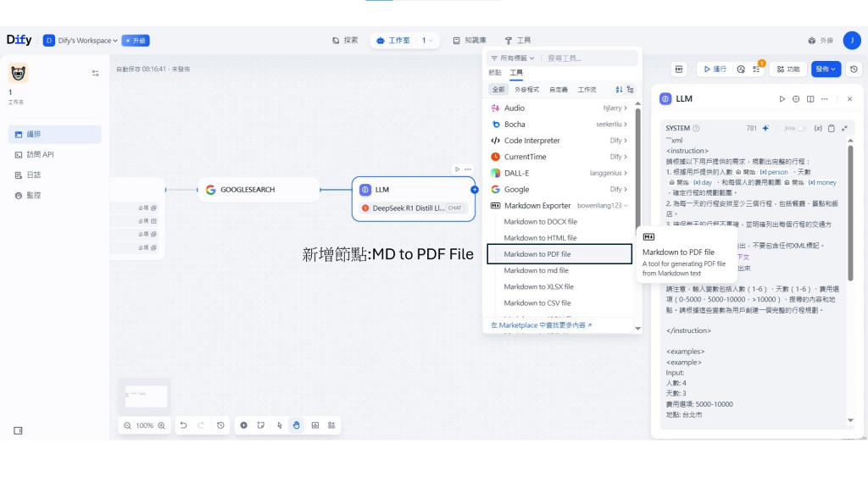868x488 pixels.
Task: Expand the Bocha tool group
Action: click(x=559, y=125)
